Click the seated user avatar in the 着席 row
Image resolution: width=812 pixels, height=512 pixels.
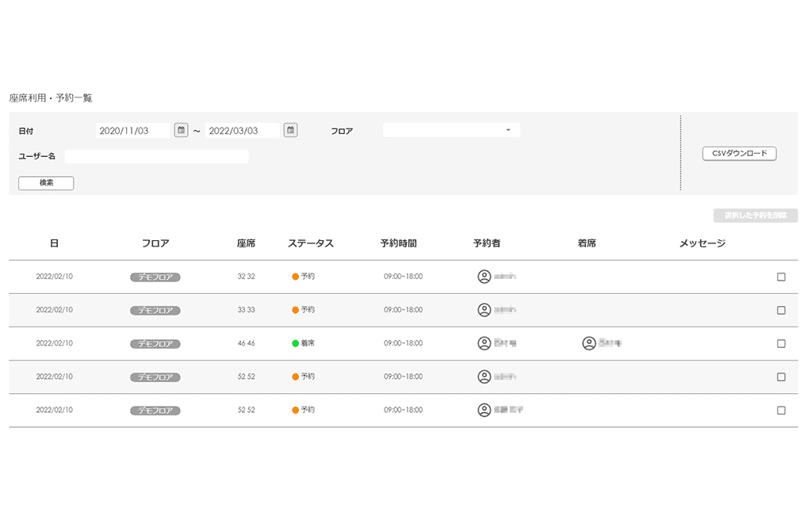(x=588, y=343)
